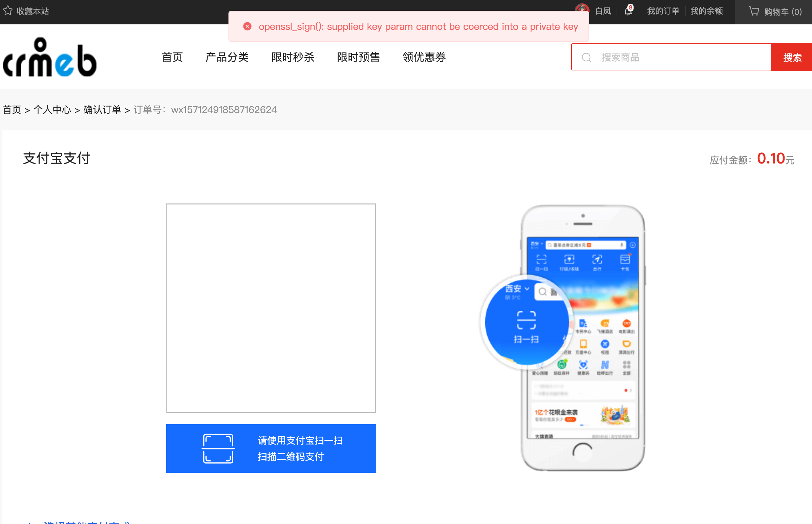Viewport: 812px width, 524px height.
Task: Open the 白凤 user name
Action: click(x=603, y=11)
